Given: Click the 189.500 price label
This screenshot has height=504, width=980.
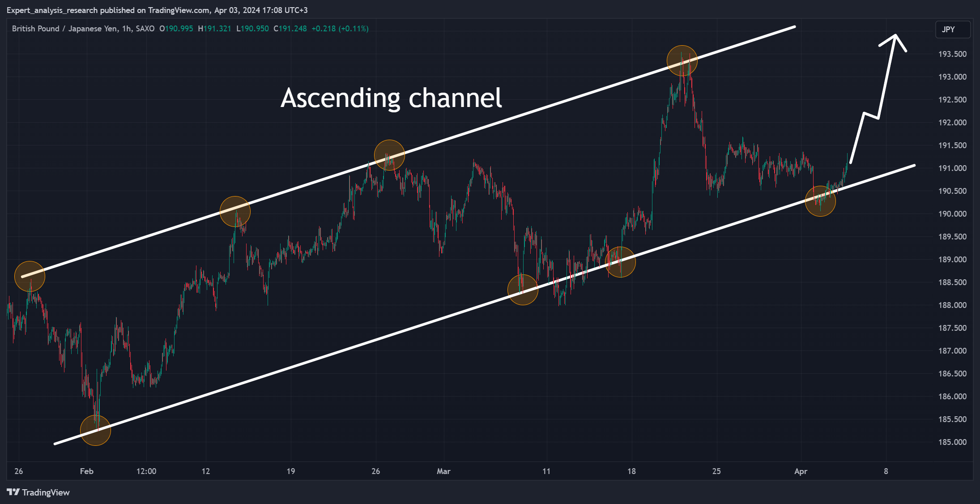Looking at the screenshot, I should coord(952,237).
